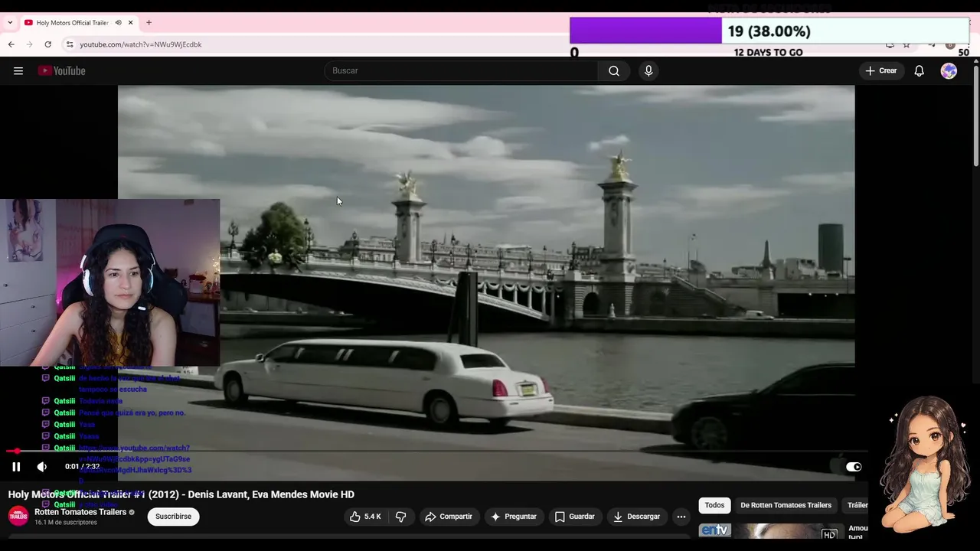Image resolution: width=980 pixels, height=551 pixels.
Task: Mute the tab using speaker icon
Action: coord(118,22)
